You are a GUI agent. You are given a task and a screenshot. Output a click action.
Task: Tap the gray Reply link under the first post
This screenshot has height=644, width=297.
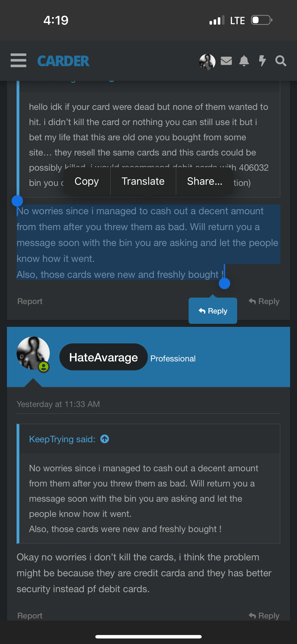(264, 301)
